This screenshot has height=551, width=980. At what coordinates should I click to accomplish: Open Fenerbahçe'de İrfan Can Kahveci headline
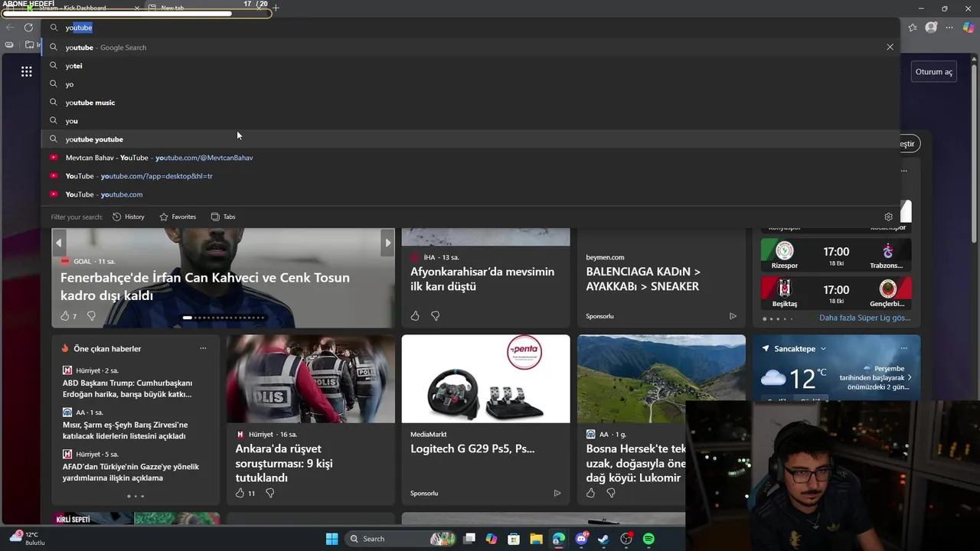205,286
